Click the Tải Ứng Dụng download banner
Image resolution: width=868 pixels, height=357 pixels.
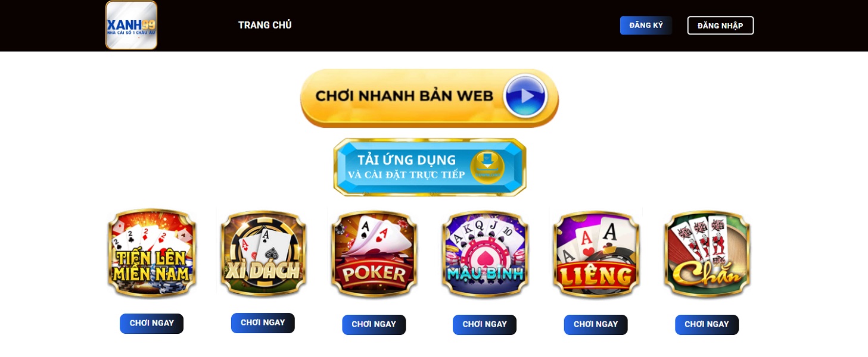coord(430,167)
